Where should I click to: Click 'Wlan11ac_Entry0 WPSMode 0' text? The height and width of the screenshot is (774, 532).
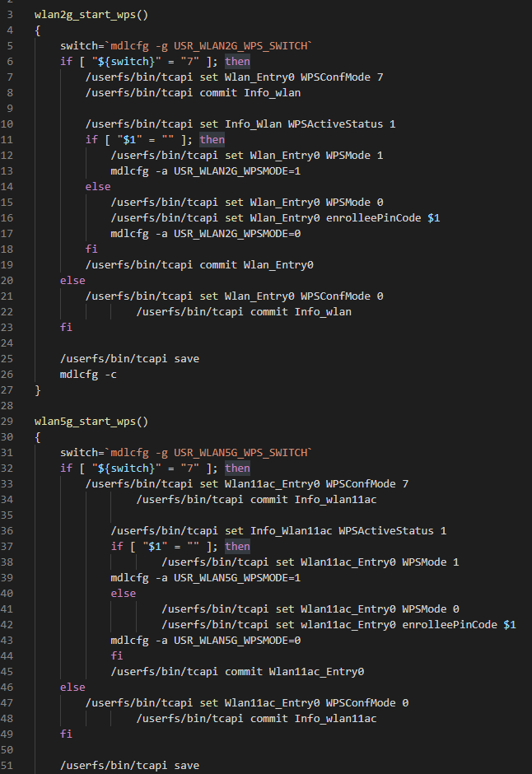[380, 609]
